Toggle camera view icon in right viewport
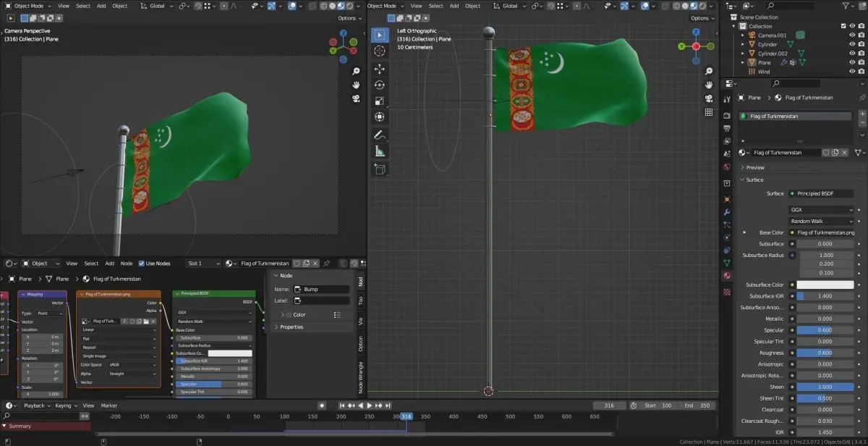 point(709,98)
